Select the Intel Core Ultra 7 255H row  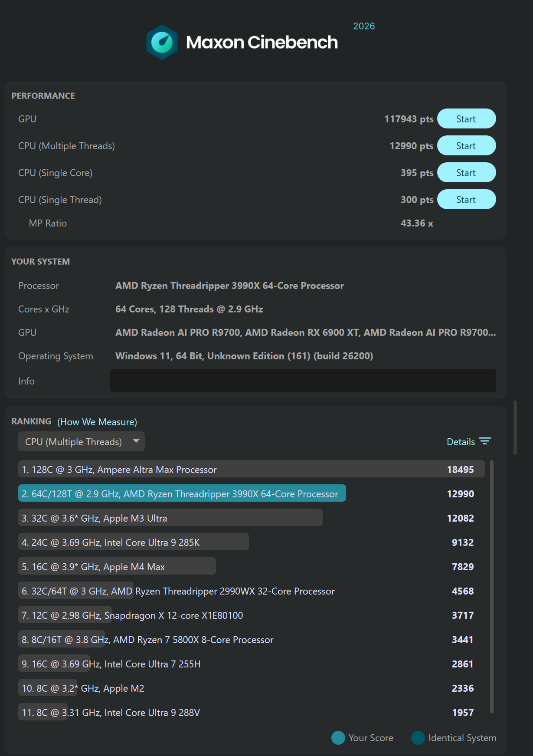[252, 664]
